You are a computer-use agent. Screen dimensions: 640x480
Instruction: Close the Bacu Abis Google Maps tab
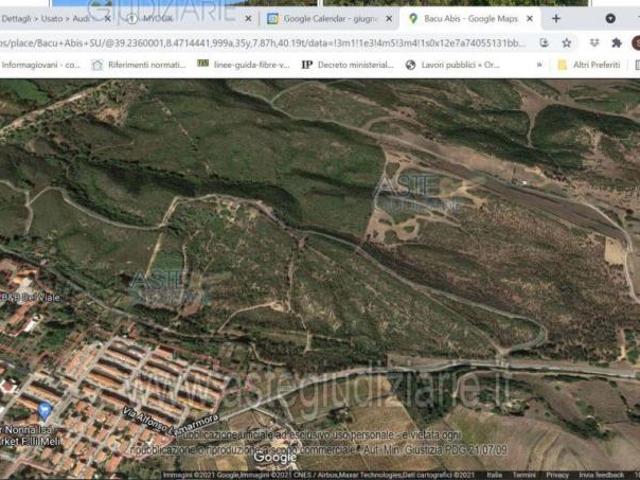[x=529, y=19]
